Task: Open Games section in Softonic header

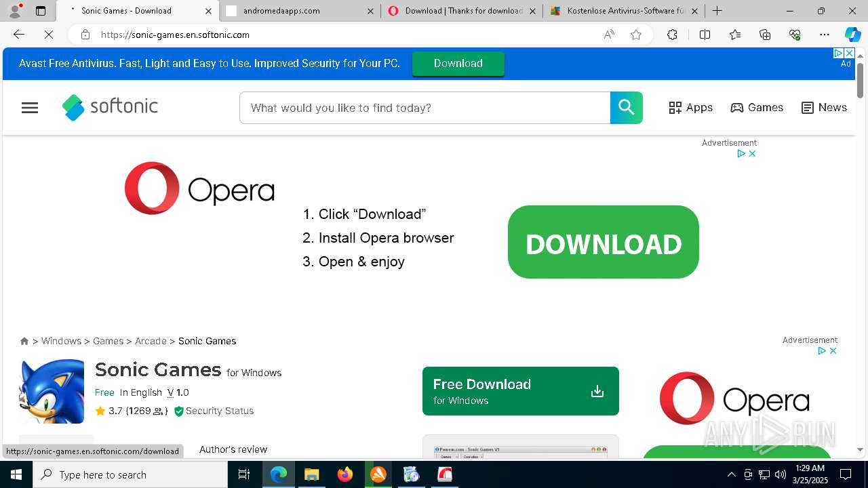Action: coord(757,108)
